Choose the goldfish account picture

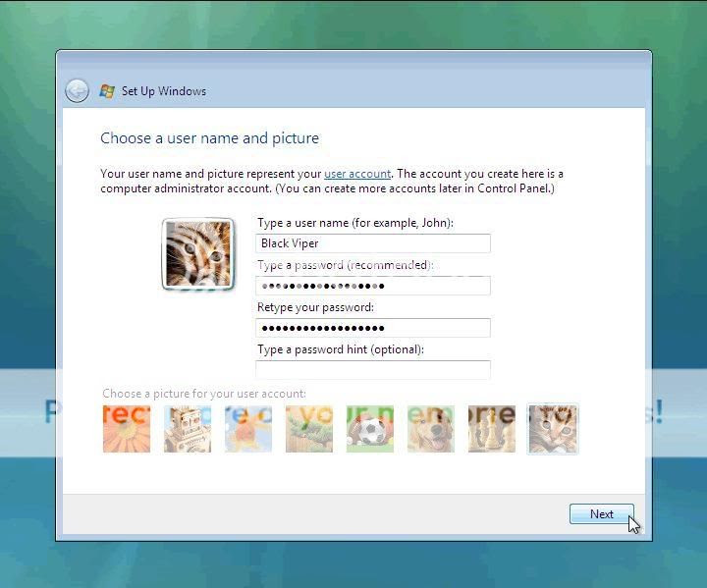[248, 429]
